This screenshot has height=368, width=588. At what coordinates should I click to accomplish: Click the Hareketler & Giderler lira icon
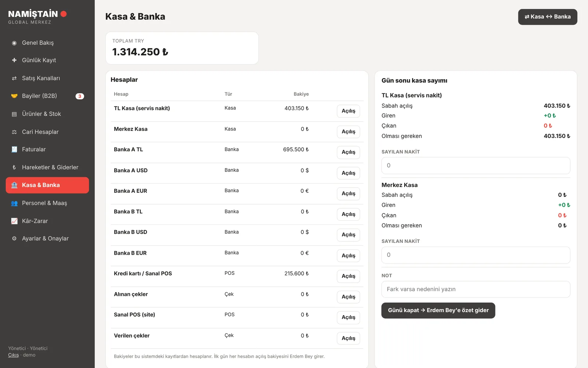click(14, 167)
